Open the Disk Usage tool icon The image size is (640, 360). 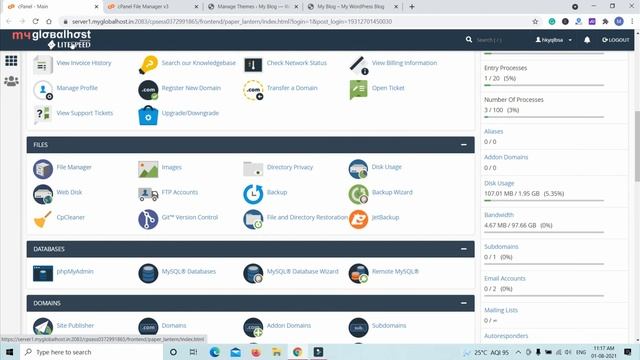tap(358, 169)
